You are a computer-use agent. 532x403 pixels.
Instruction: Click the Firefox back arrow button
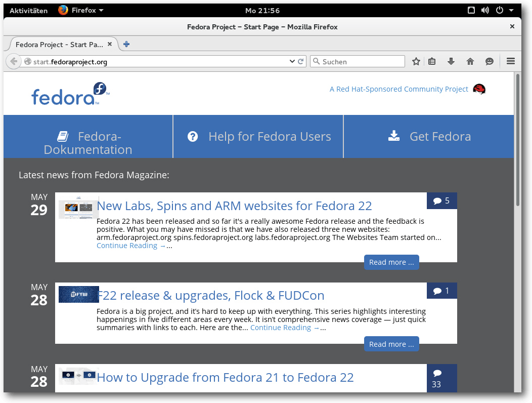(x=14, y=61)
